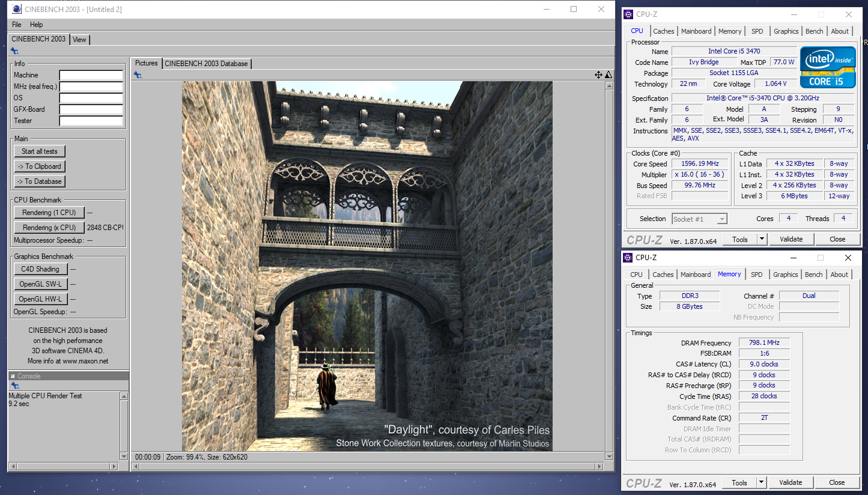The width and height of the screenshot is (868, 495).
Task: Open About tab in upper CPU-Z window
Action: (840, 31)
